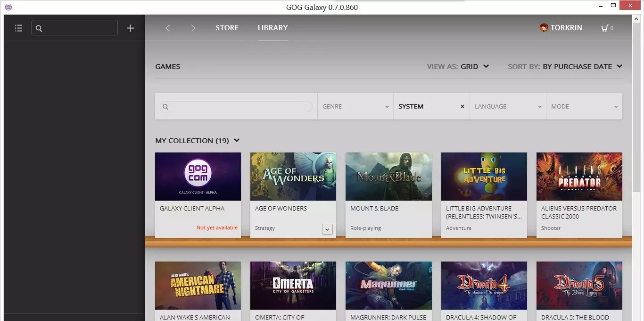644x321 pixels.
Task: Open the Age of Wonders cover
Action: 293,177
